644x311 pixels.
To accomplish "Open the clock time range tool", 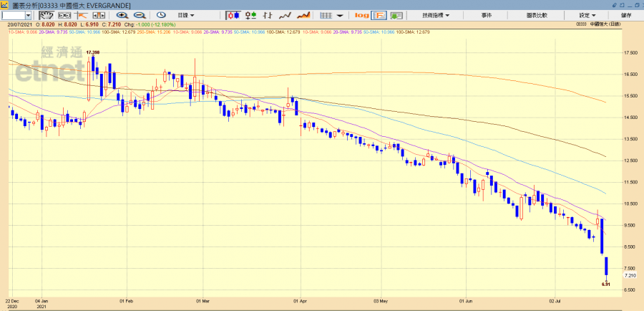I will point(161,15).
